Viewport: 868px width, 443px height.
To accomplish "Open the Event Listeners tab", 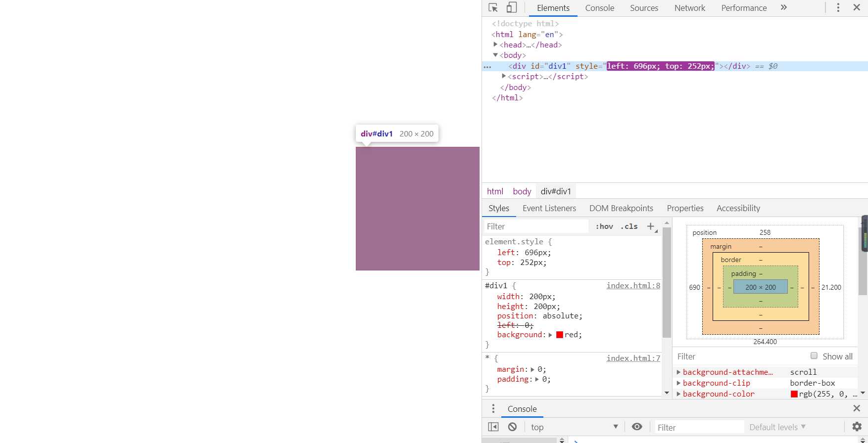I will pyautogui.click(x=549, y=208).
